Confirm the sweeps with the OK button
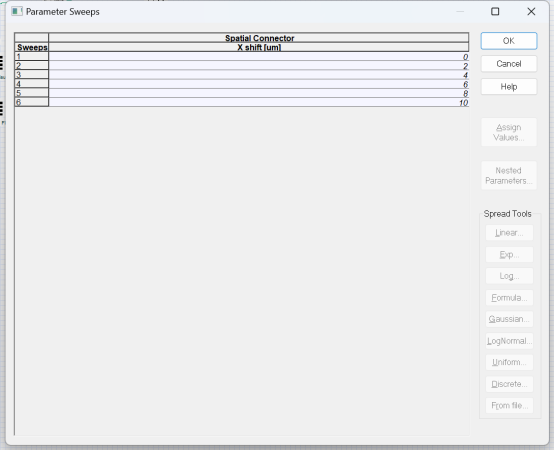This screenshot has width=554, height=450. [x=509, y=41]
